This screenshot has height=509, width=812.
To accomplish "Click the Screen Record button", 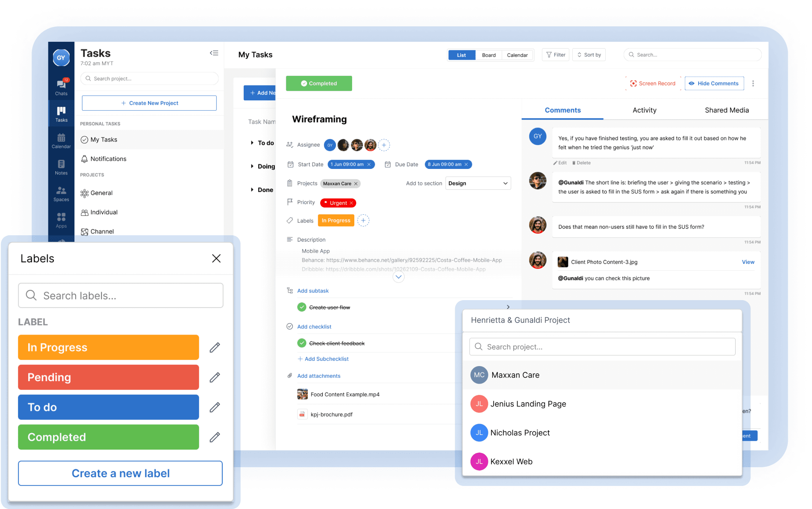I will coord(653,84).
